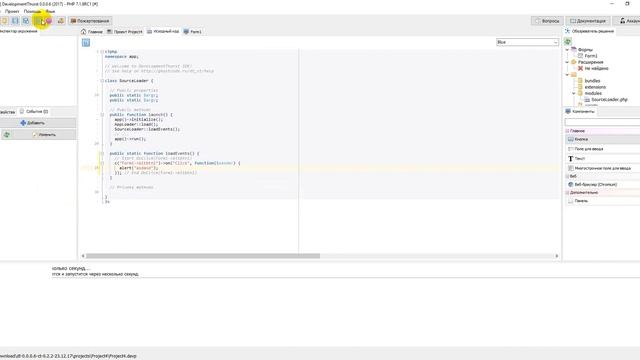Open the Язык menu
This screenshot has height=360, width=640.
[50, 11]
